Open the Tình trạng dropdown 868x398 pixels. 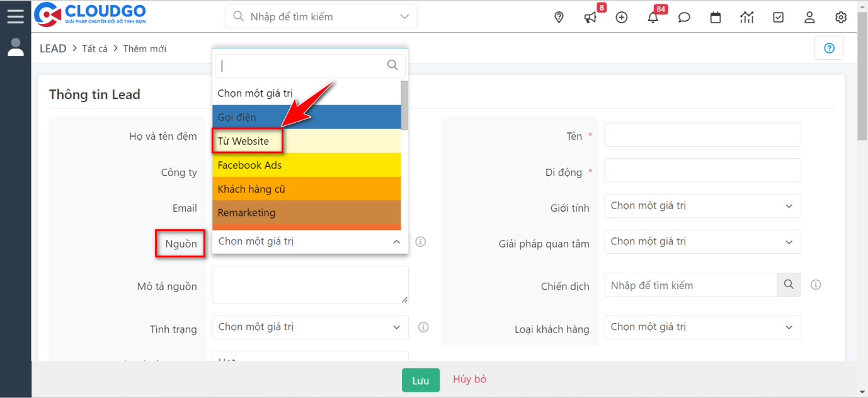(309, 327)
